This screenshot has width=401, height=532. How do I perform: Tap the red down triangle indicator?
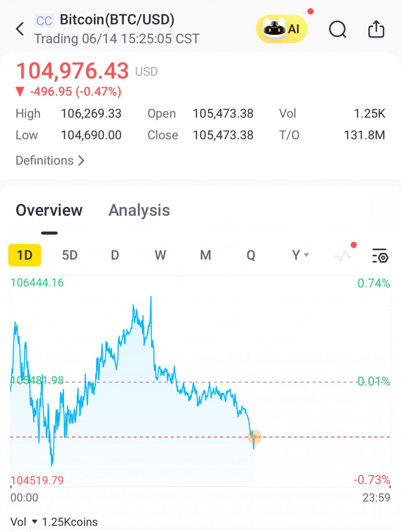tap(20, 92)
